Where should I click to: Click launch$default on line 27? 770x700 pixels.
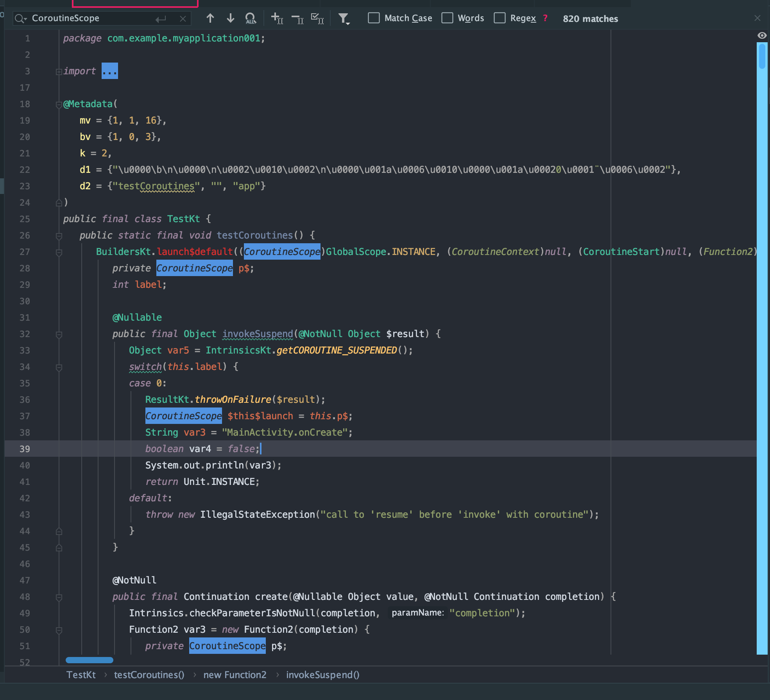(x=195, y=252)
